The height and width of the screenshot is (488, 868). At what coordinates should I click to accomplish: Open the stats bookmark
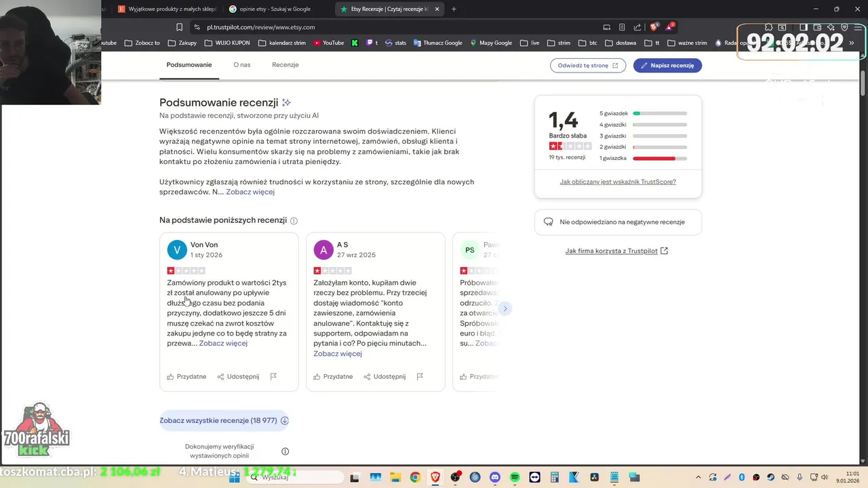[395, 43]
